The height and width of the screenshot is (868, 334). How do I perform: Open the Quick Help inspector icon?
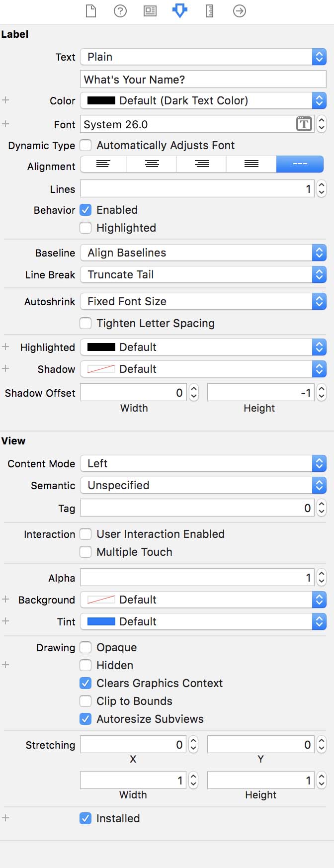tap(120, 11)
